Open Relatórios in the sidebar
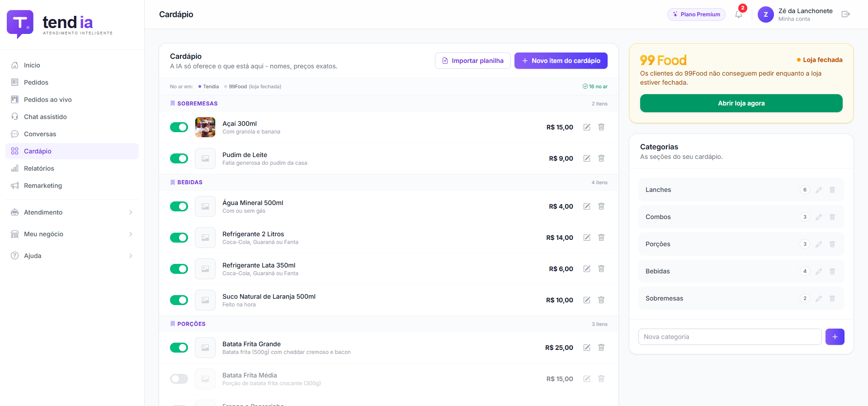Image resolution: width=868 pixels, height=406 pixels. 72,168
